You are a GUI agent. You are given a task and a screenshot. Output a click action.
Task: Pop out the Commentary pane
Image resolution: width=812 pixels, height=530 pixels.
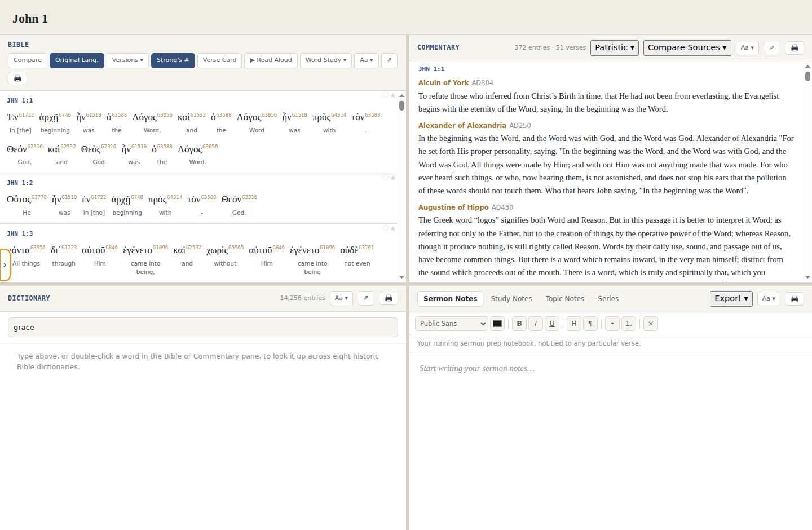pyautogui.click(x=772, y=48)
